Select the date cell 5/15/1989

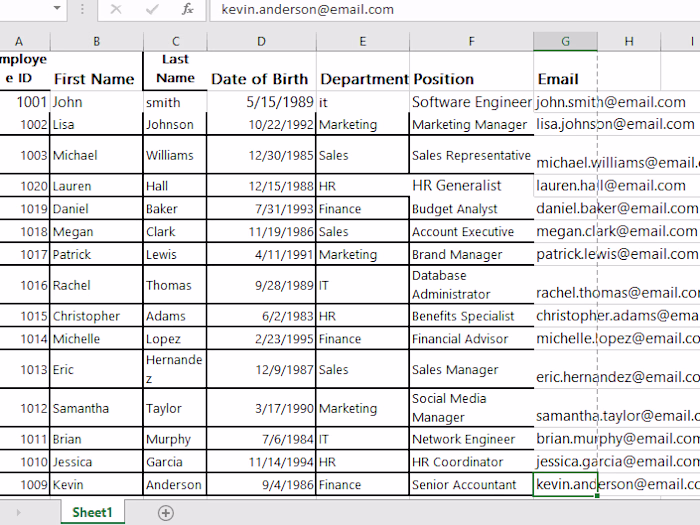[261, 102]
